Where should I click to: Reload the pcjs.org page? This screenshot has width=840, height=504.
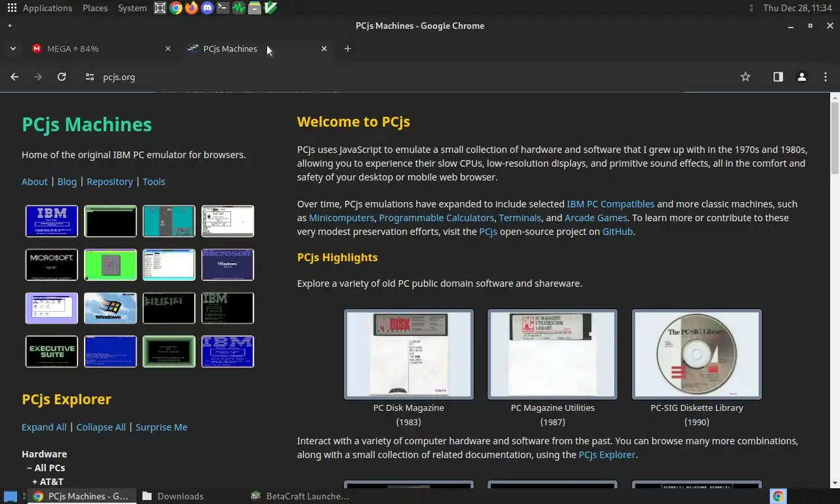62,77
